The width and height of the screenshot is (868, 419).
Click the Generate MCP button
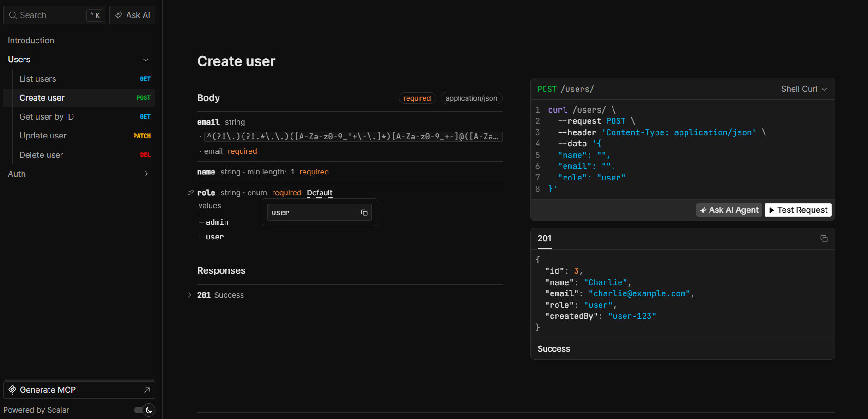pos(79,390)
